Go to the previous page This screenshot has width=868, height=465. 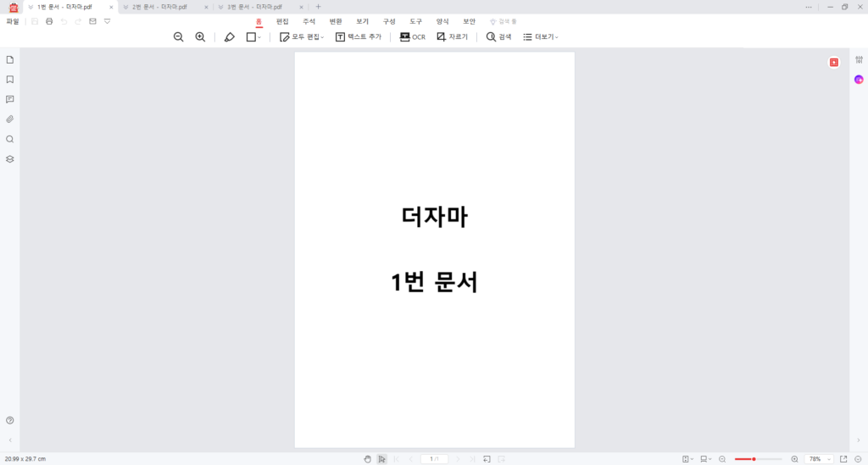(x=411, y=459)
